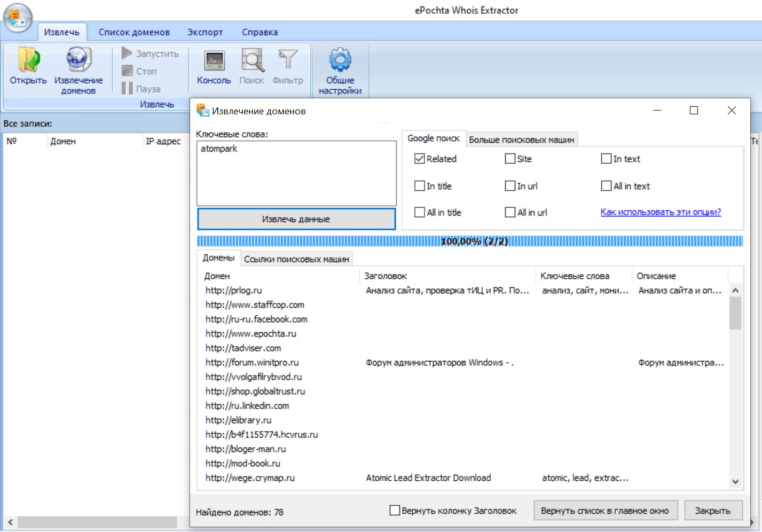The height and width of the screenshot is (532, 762).
Task: Switch to Больше поисковых машин tab
Action: pos(522,139)
